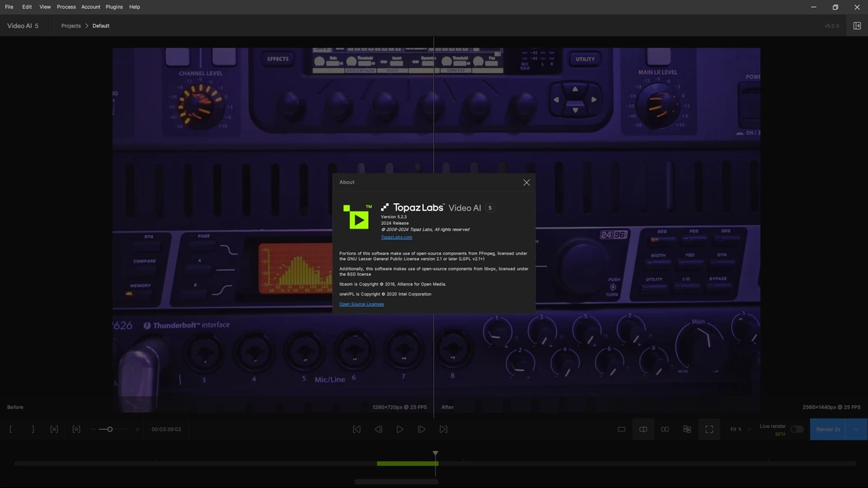Viewport: 868px width, 488px height.
Task: Click the green rendered timeline segment
Action: click(x=407, y=463)
